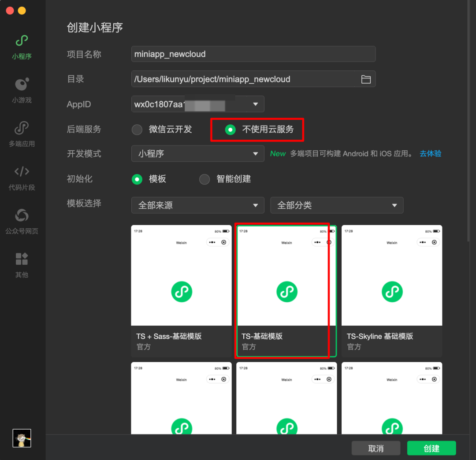Select the TS-Skyline 基础模版 template
Screen dimensions: 476x460
pyautogui.click(x=392, y=291)
